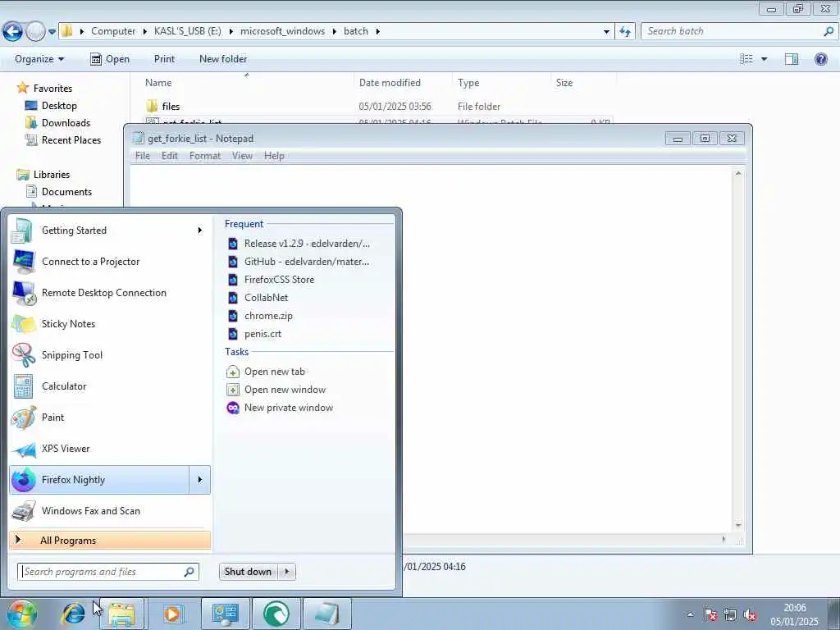Click Explorer Forward navigation button
The width and height of the screenshot is (840, 630).
(35, 31)
